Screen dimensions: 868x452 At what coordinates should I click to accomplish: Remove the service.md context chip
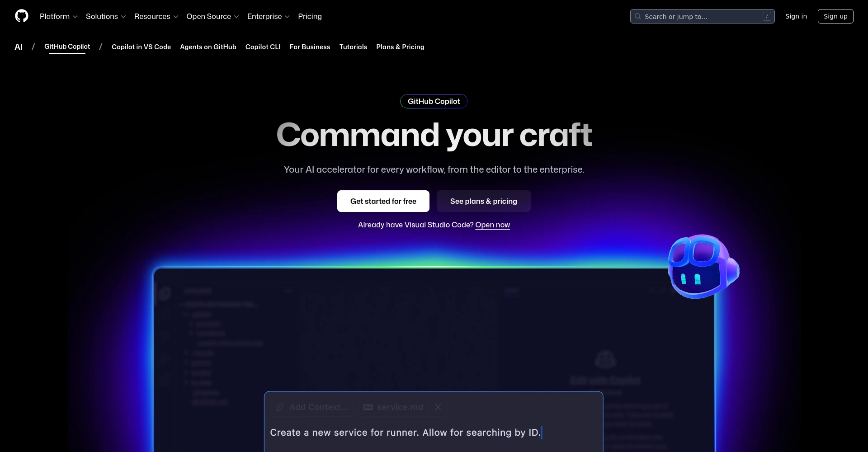click(438, 407)
